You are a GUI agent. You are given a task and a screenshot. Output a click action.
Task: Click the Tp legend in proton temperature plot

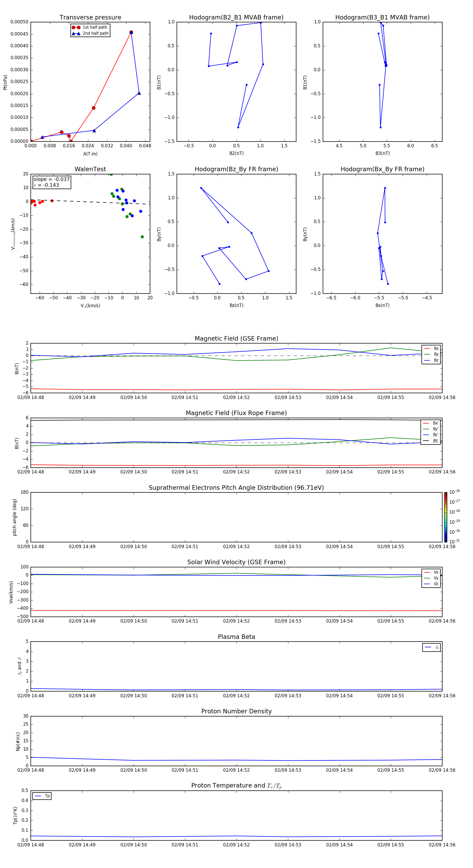tap(42, 796)
